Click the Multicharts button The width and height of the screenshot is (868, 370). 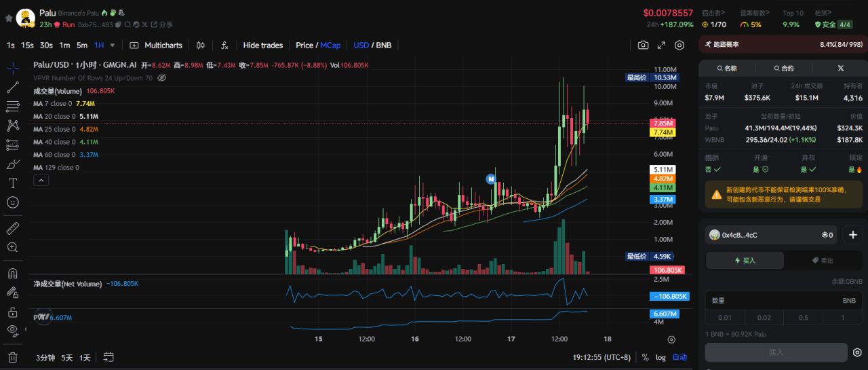coord(157,45)
